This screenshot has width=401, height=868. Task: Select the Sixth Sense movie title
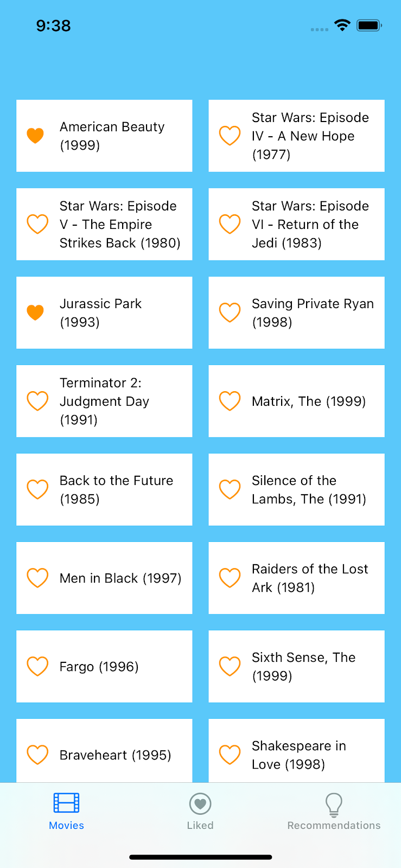tap(303, 667)
